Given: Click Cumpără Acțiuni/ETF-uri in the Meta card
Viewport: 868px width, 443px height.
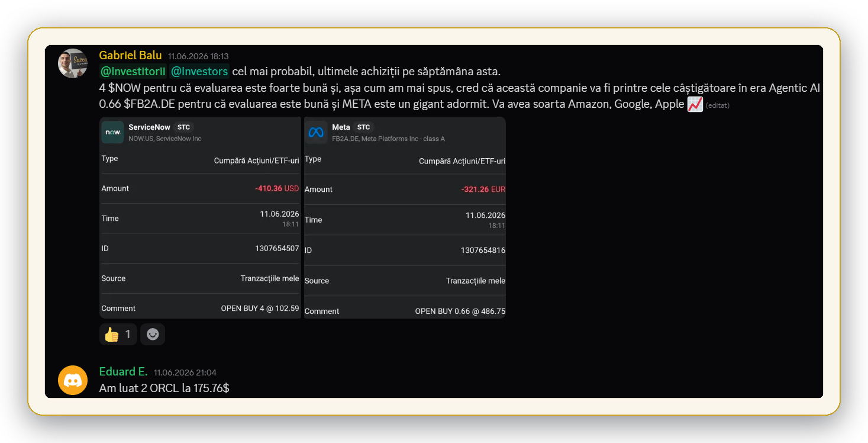Looking at the screenshot, I should (x=462, y=161).
